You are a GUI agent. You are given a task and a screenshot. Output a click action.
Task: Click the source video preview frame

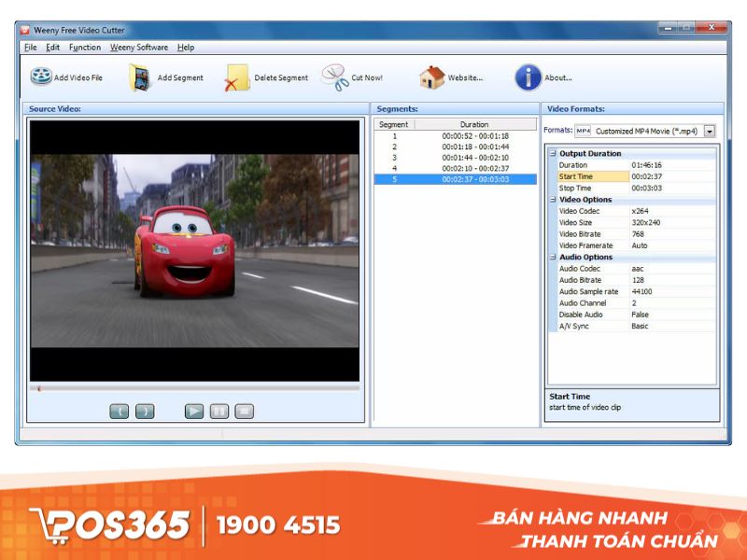pyautogui.click(x=195, y=250)
